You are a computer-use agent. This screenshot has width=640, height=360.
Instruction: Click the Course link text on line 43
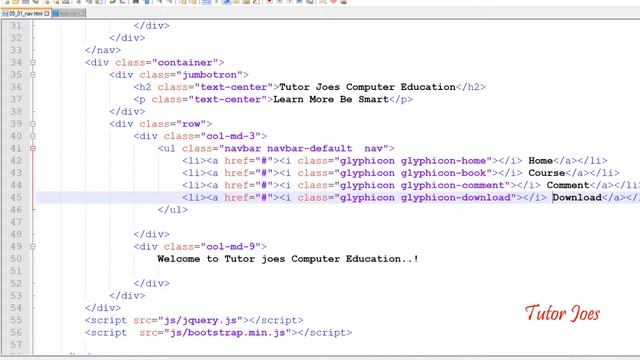(x=547, y=173)
